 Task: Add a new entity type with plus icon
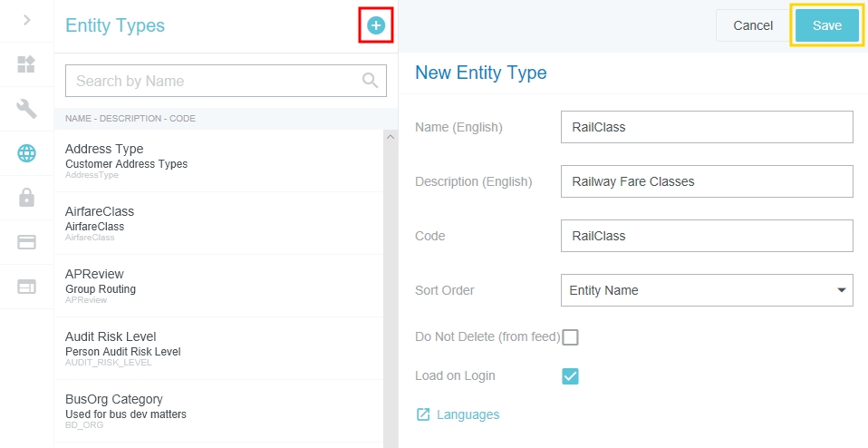[375, 25]
